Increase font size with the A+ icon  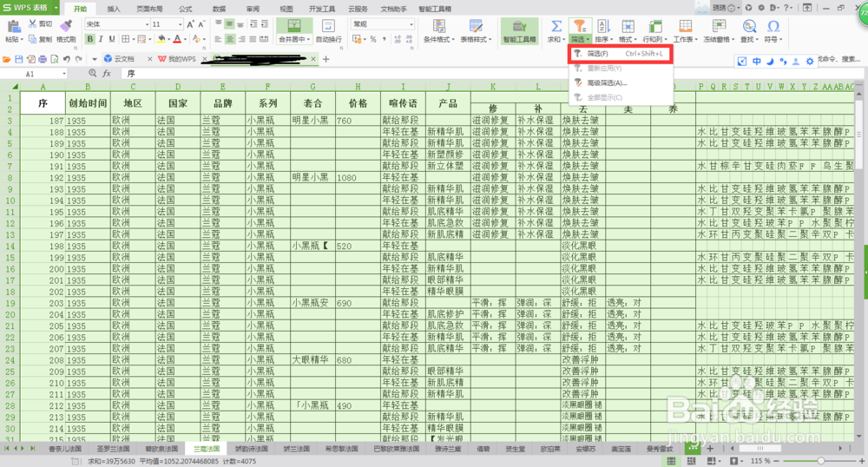coord(190,24)
